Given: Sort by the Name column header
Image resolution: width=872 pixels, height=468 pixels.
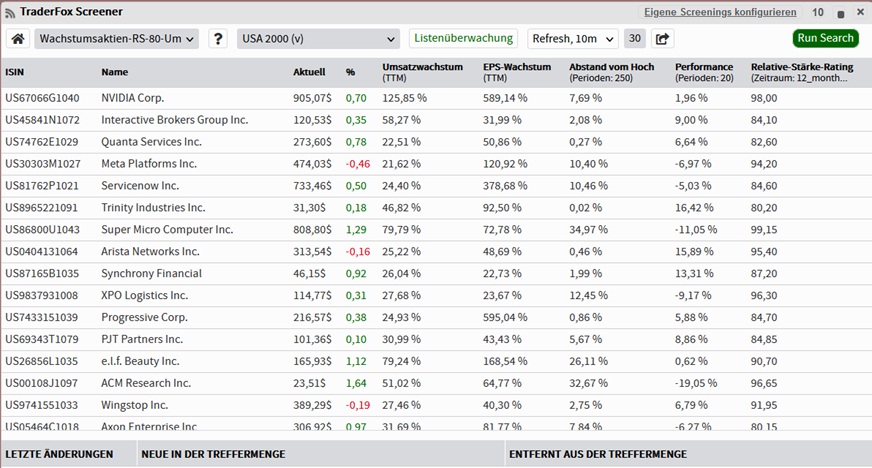Looking at the screenshot, I should 115,72.
